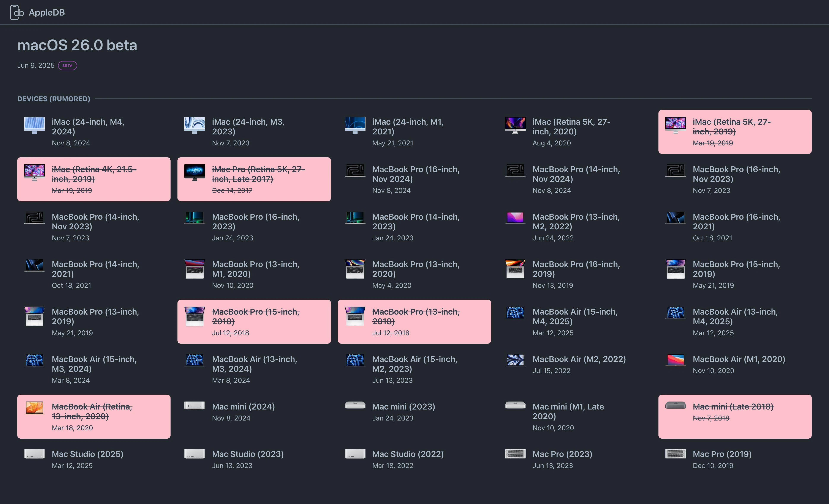Click the Jul 15, 2022 date text
The height and width of the screenshot is (504, 829).
(551, 371)
